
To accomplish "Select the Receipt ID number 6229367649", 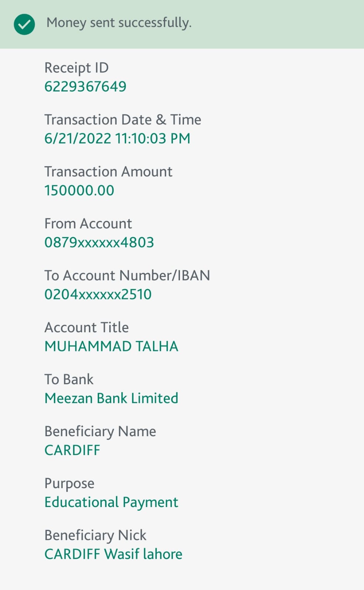I will 85,87.
